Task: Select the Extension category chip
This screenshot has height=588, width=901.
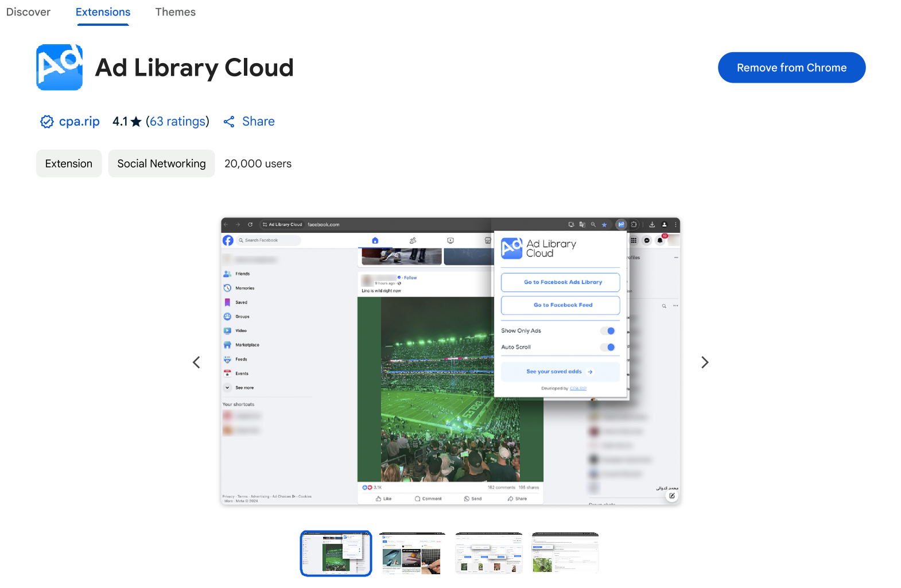Action: pyautogui.click(x=69, y=163)
